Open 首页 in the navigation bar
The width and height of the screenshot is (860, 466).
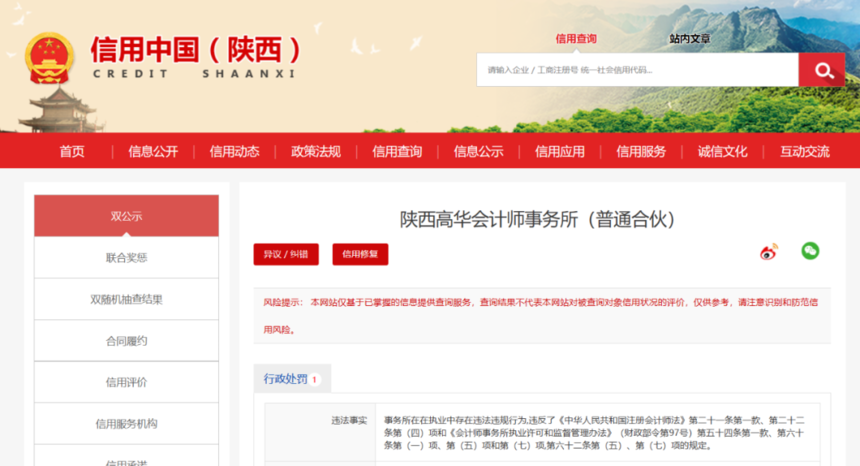(72, 151)
